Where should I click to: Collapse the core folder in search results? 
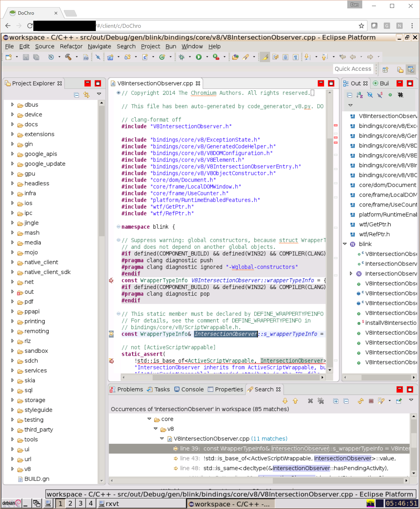[149, 419]
